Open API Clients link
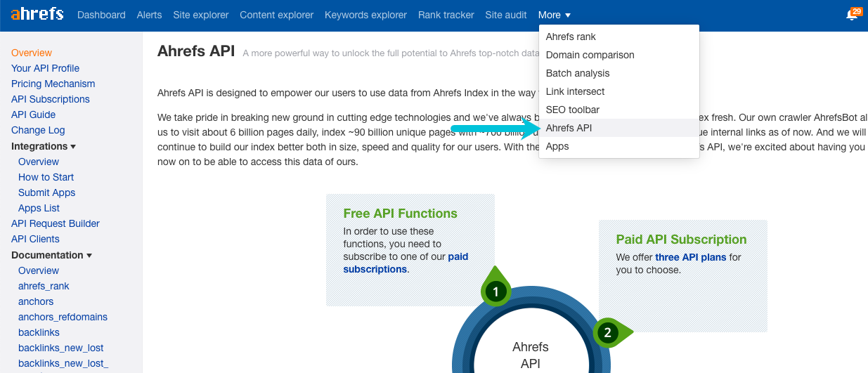 (35, 239)
